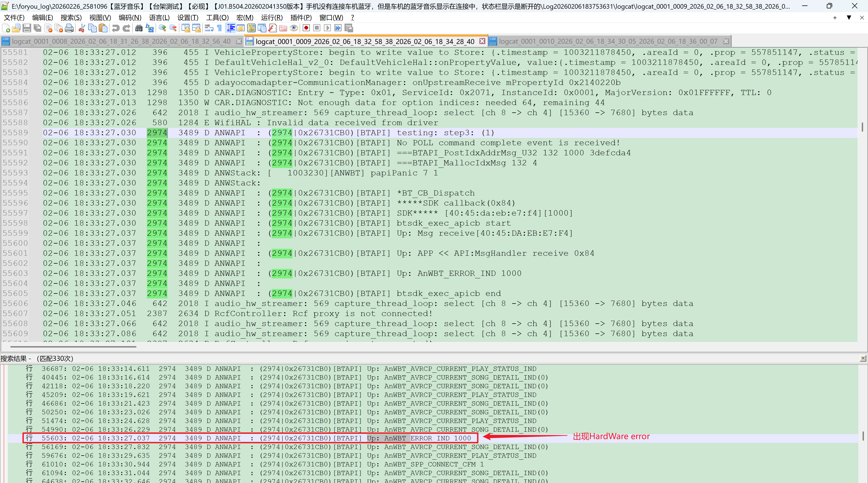Click the New file toolbar icon
This screenshot has height=483, width=868.
(6, 28)
